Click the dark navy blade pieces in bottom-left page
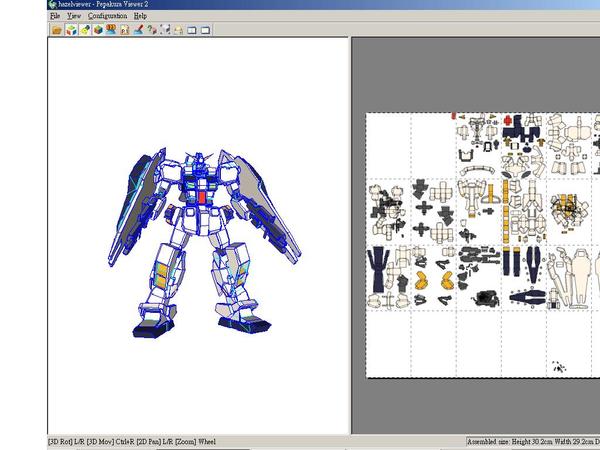 tap(378, 268)
